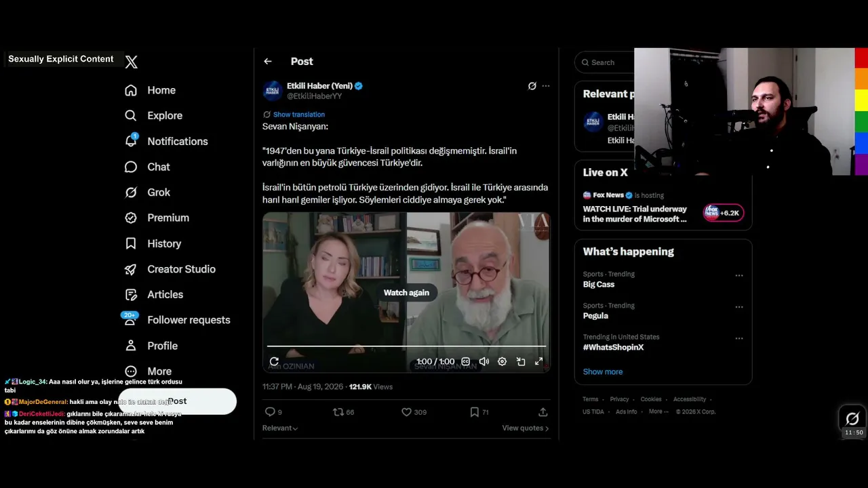
Task: Open the Accessibility footer link
Action: pos(690,399)
